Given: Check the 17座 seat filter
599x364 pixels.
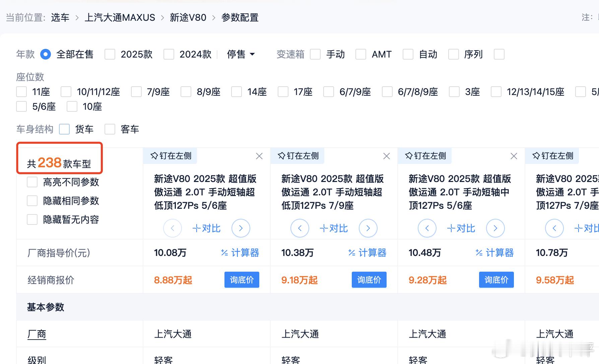Looking at the screenshot, I should (283, 92).
